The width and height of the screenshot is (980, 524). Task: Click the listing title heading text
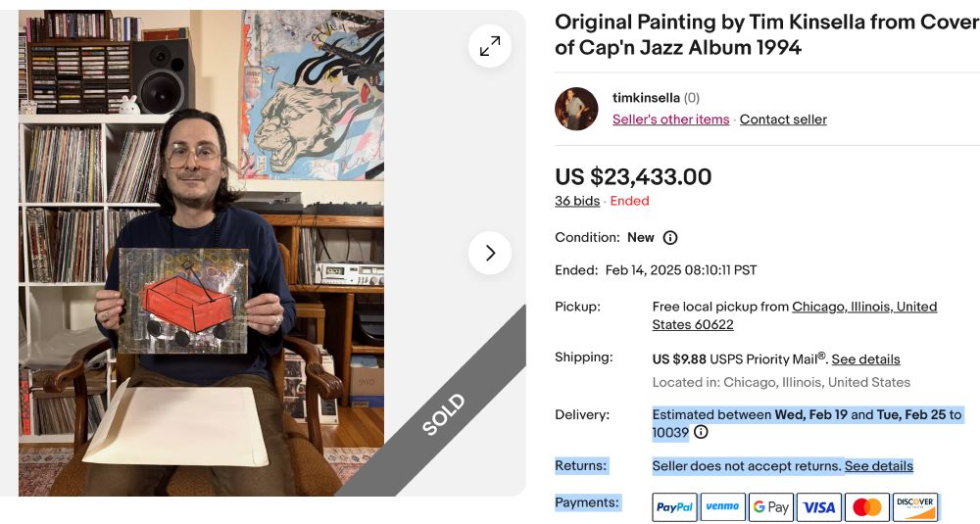(x=766, y=34)
